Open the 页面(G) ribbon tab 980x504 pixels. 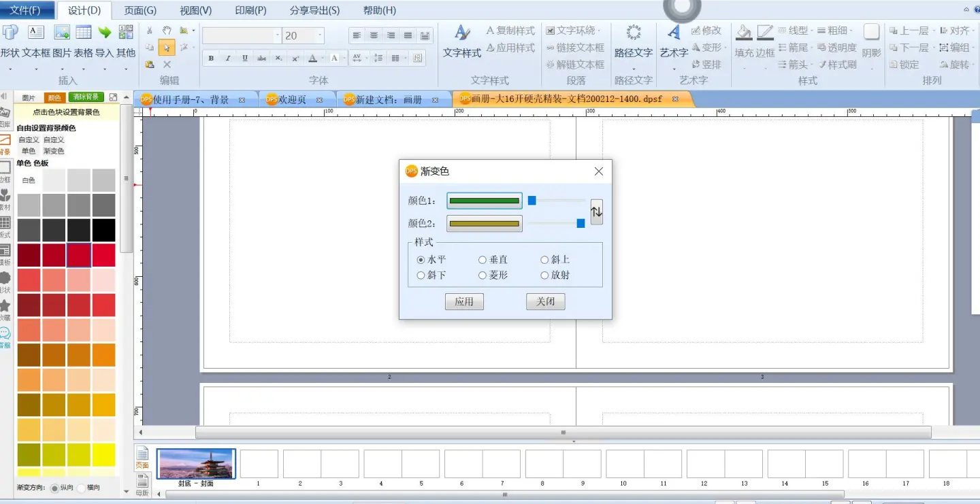[140, 10]
